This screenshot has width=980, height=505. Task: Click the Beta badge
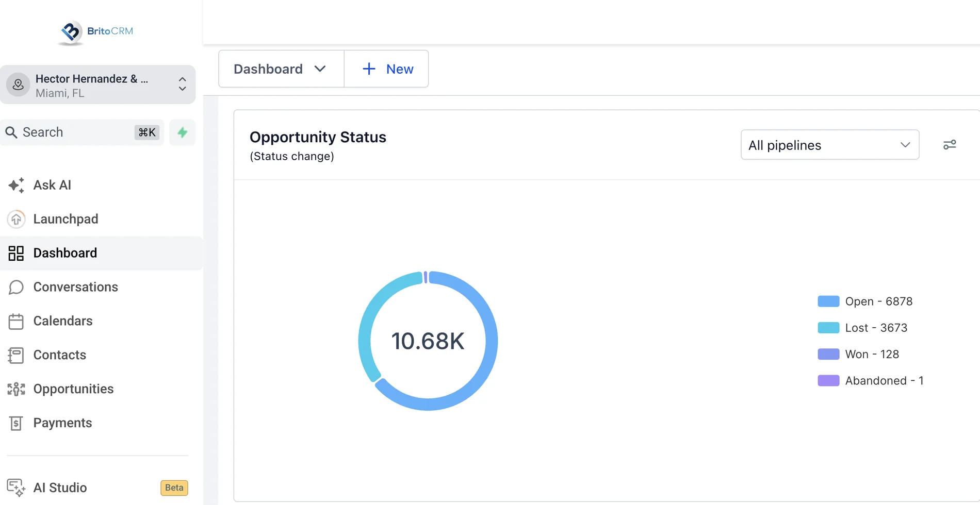(174, 487)
